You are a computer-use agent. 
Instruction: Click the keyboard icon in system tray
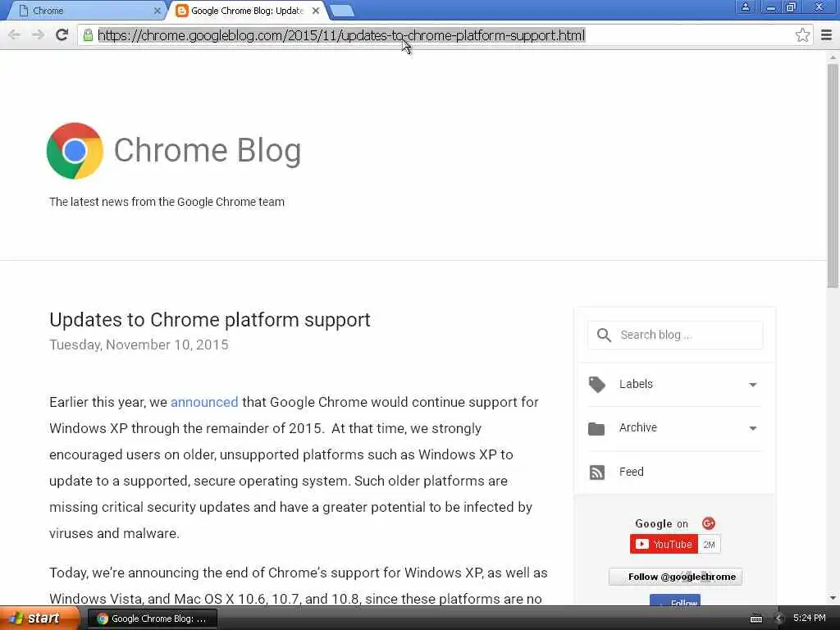pyautogui.click(x=756, y=619)
